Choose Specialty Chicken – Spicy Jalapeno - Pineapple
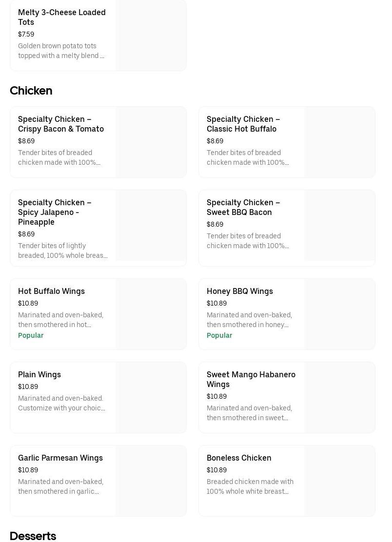The height and width of the screenshot is (542, 392). (x=55, y=212)
